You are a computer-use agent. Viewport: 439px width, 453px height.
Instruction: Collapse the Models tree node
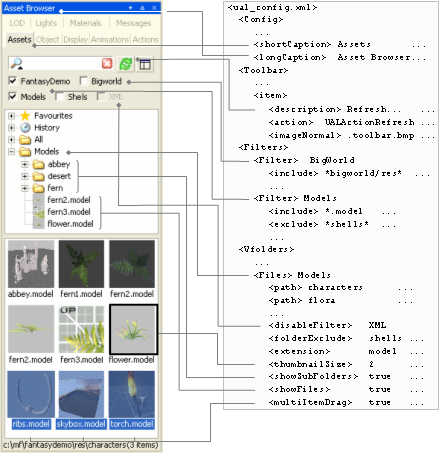tap(11, 152)
